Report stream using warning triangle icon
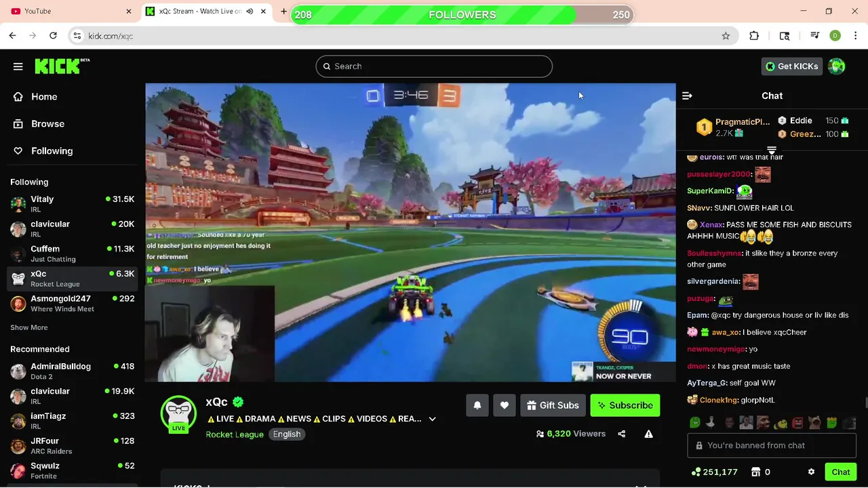Screen dimensions: 868x488 coord(649,434)
